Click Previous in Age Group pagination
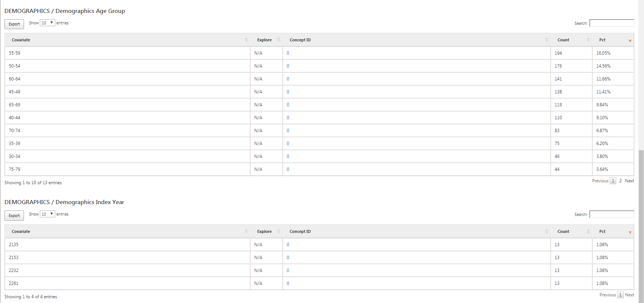The height and width of the screenshot is (303, 644). pos(600,181)
